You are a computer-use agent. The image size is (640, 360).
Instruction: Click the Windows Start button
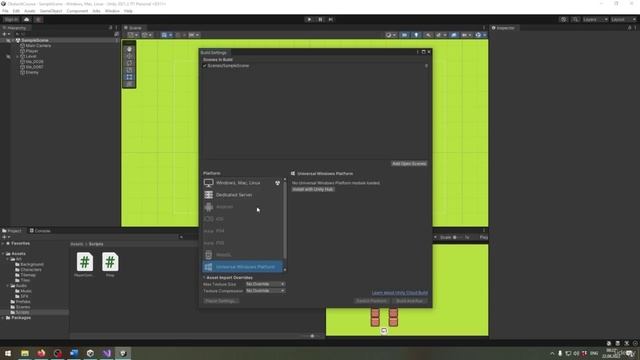pos(8,353)
